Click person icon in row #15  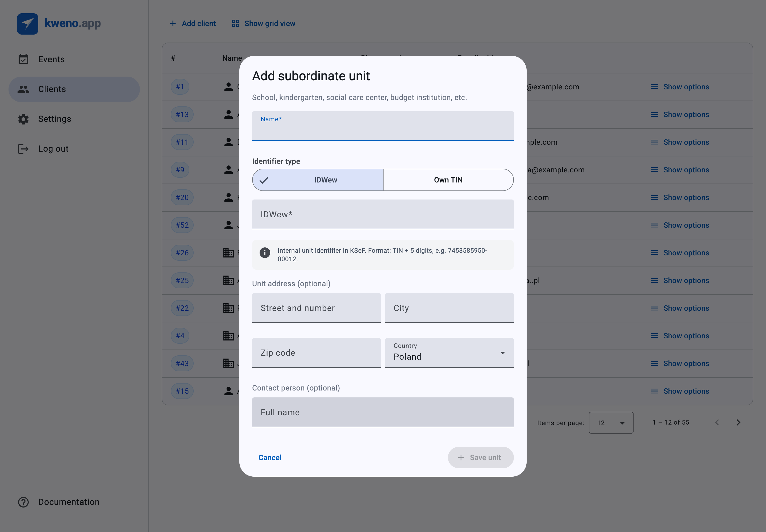click(228, 391)
